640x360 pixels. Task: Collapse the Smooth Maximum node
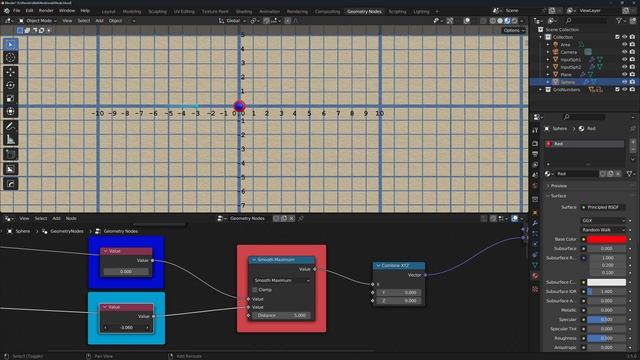[x=254, y=260]
